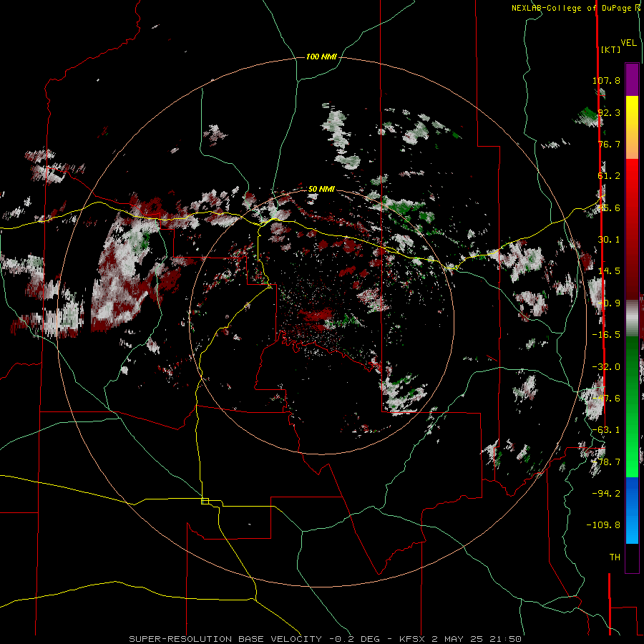This screenshot has height=644, width=644.
Task: Click the 14.5 velocity scale value
Action: pos(609,271)
